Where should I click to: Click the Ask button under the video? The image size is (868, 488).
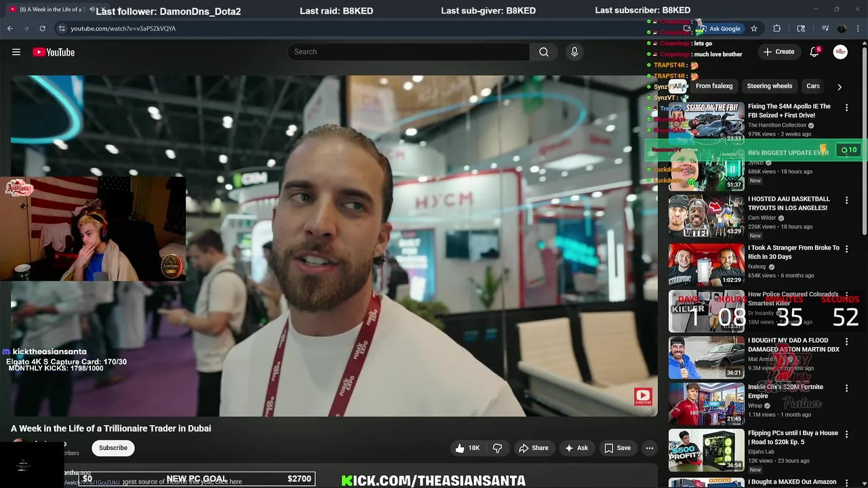pyautogui.click(x=576, y=448)
